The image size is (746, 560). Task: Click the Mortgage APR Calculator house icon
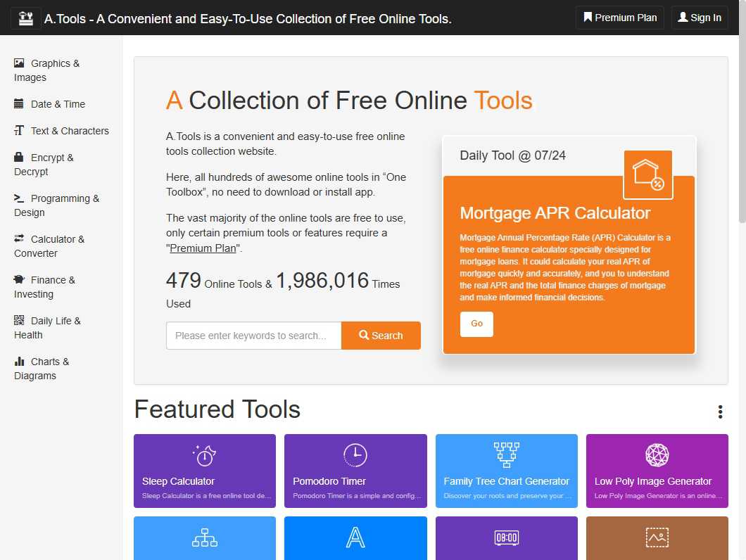coord(647,174)
